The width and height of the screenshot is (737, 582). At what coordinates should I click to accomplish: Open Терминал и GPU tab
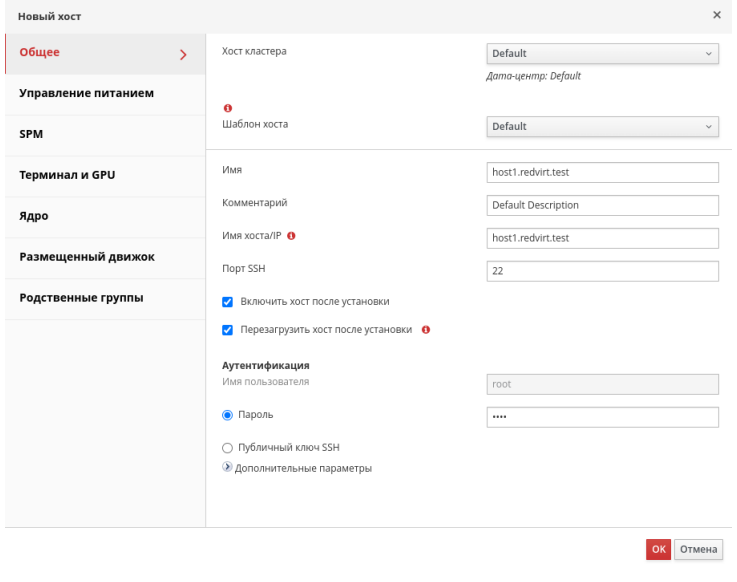pos(105,175)
